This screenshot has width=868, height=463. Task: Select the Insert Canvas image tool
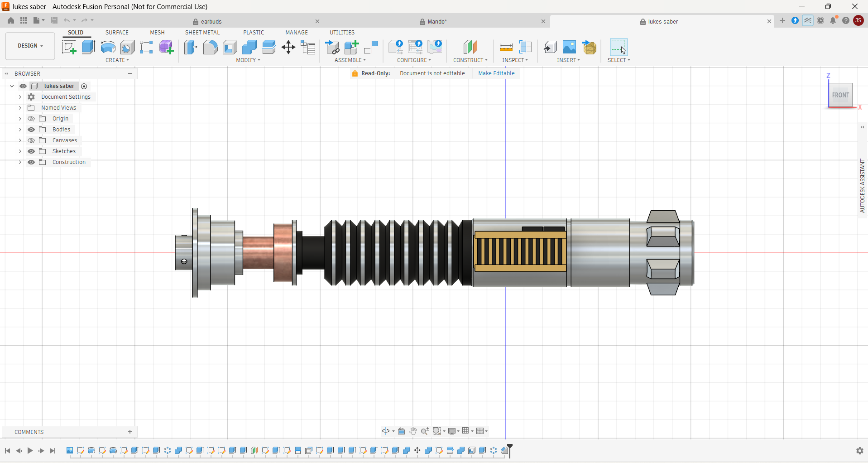569,47
